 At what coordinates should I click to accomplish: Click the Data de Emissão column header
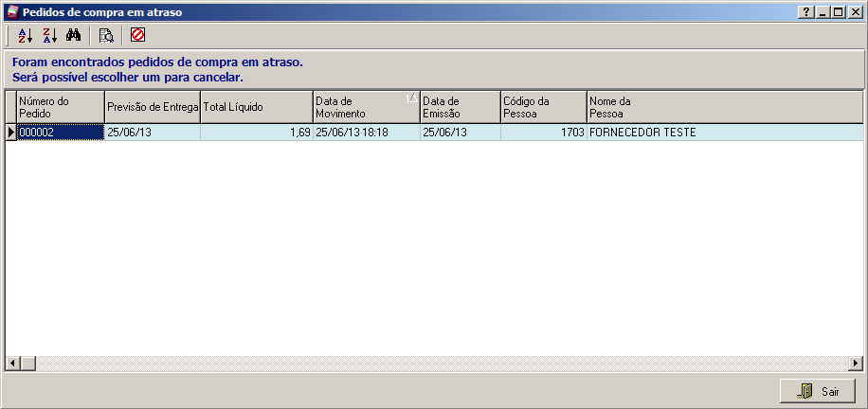460,107
